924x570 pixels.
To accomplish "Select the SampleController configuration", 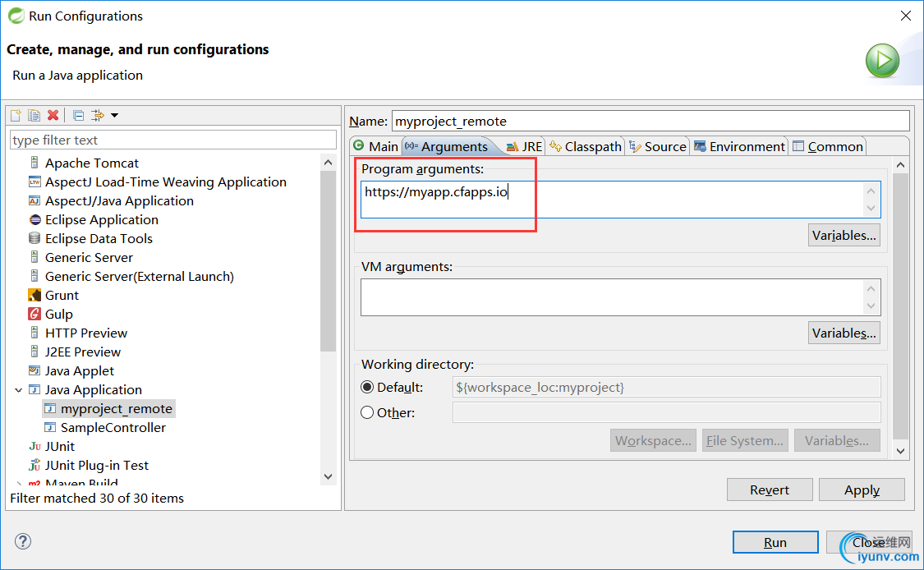I will pos(113,427).
